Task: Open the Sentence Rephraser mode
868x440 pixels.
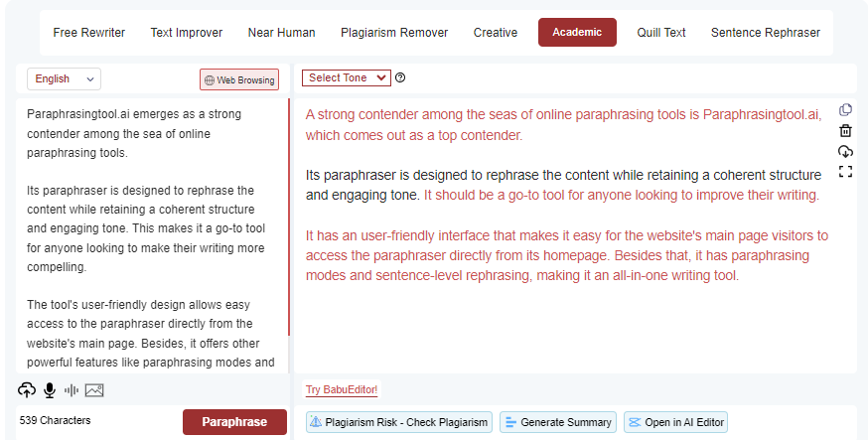Action: pos(766,33)
